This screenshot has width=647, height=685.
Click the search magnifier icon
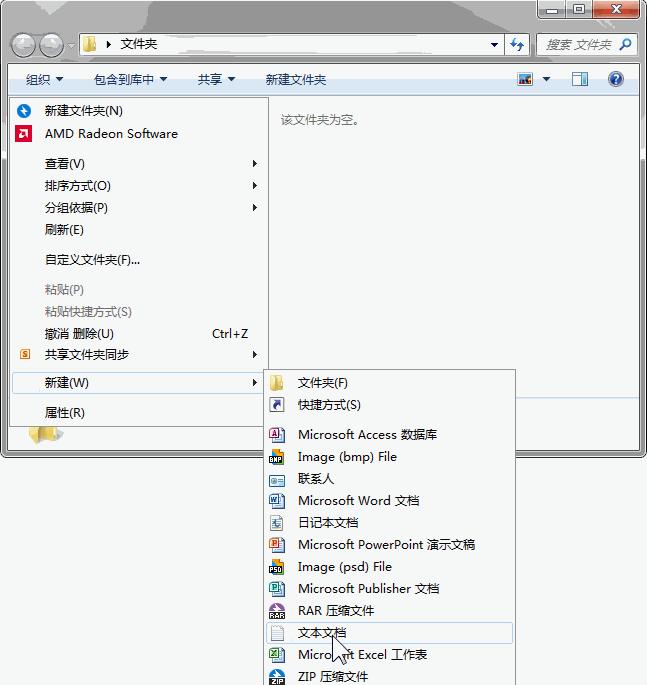point(625,44)
